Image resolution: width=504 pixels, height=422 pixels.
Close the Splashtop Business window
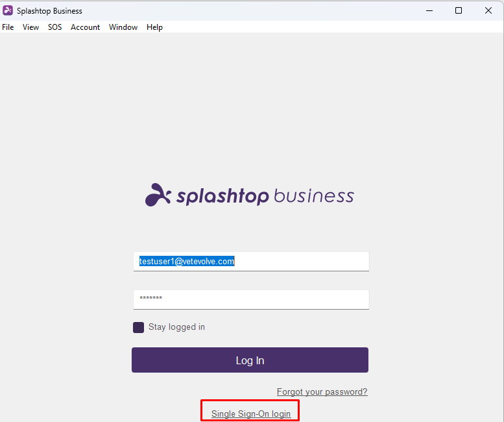tap(488, 10)
